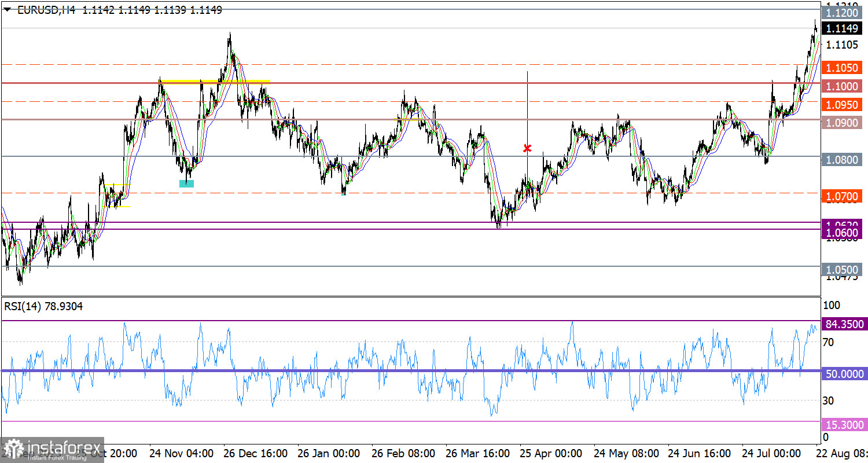Click the InstaForex logo watermark
The height and width of the screenshot is (463, 868).
tap(52, 449)
